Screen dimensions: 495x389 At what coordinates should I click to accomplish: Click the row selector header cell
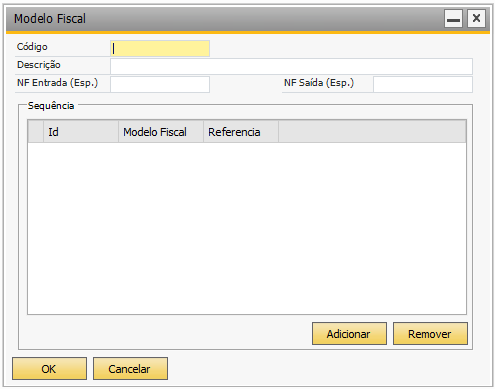tap(36, 132)
